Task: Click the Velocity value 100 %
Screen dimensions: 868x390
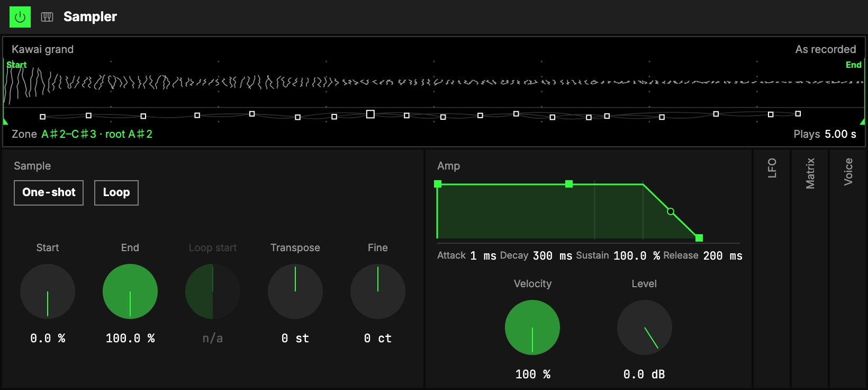Action: click(532, 374)
